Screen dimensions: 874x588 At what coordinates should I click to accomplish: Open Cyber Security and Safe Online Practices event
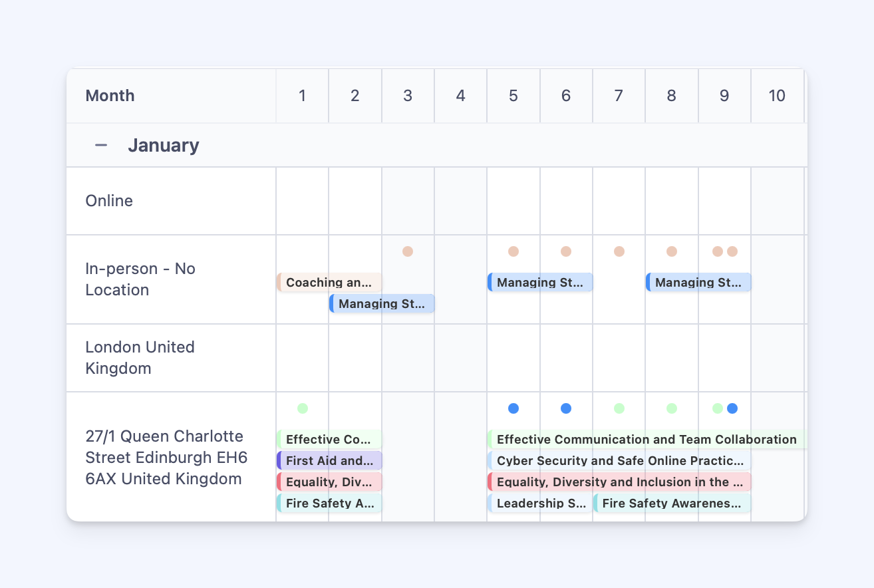(x=619, y=460)
